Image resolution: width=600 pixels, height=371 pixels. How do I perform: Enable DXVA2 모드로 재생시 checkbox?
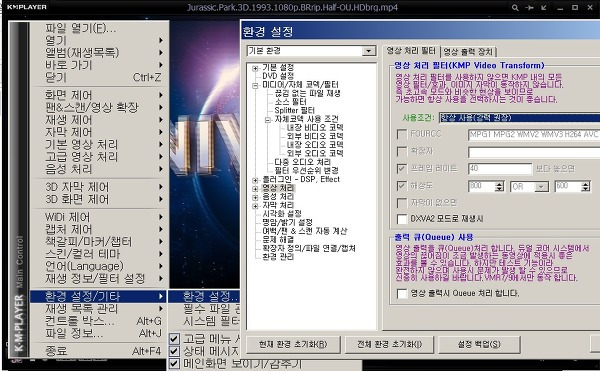402,219
